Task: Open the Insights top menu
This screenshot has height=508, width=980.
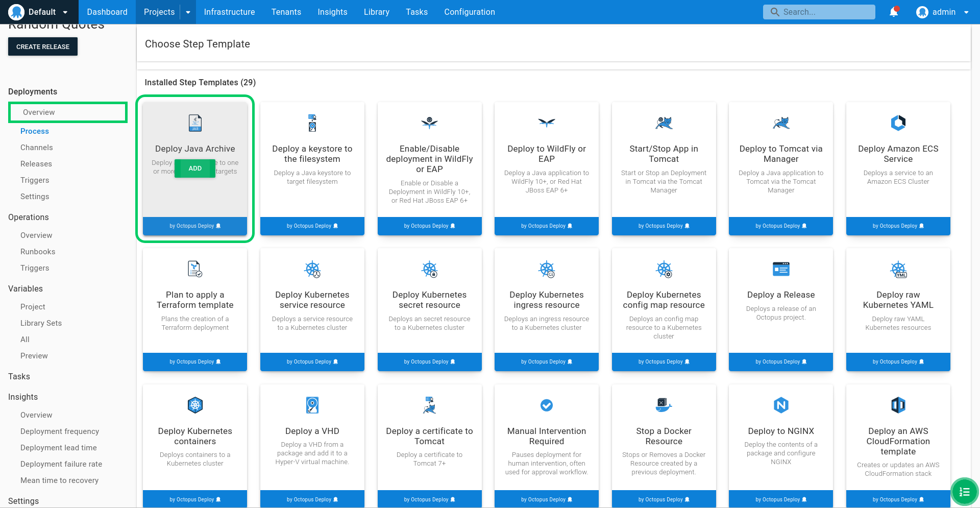Action: pyautogui.click(x=332, y=12)
